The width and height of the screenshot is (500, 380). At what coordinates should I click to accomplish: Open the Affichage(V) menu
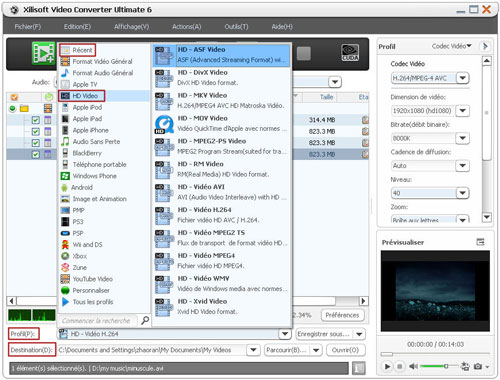pyautogui.click(x=131, y=27)
